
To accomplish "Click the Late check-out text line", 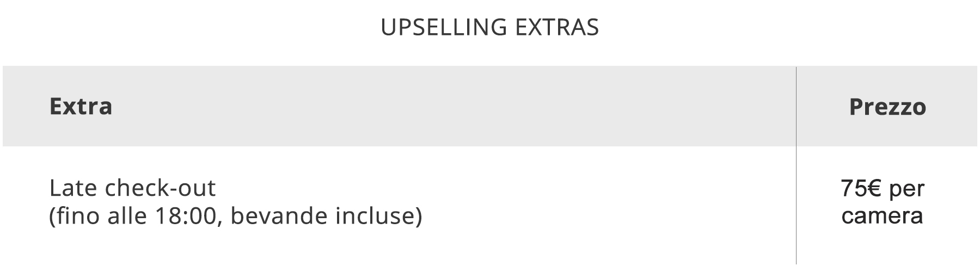I will point(132,188).
